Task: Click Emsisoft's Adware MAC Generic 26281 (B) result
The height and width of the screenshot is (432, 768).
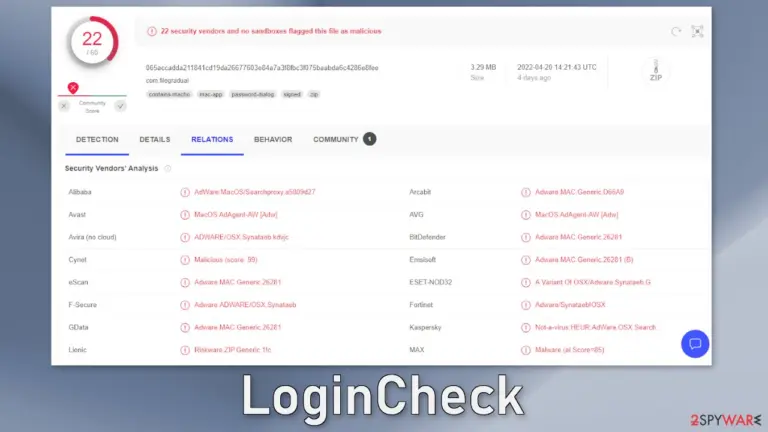Action: point(584,260)
